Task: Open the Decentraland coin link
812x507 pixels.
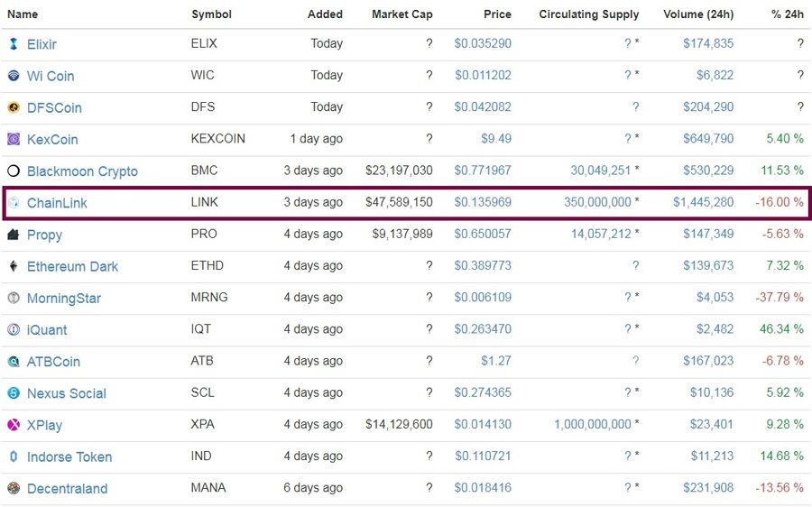Action: [68, 488]
